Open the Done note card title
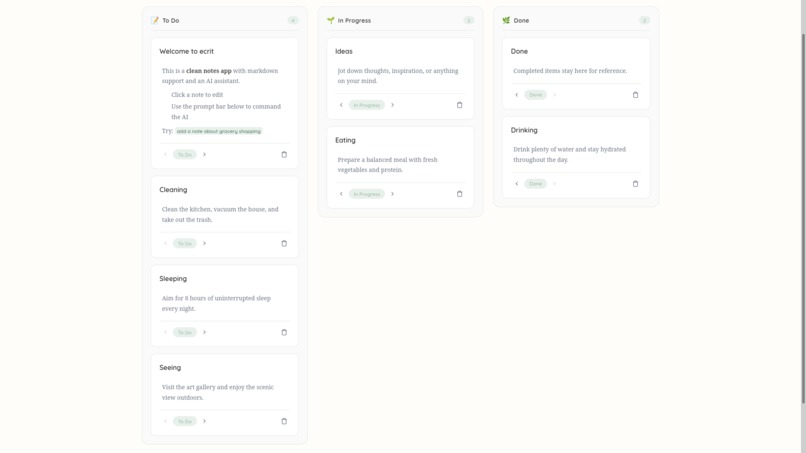Screen dimensions: 806x453 coord(519,51)
